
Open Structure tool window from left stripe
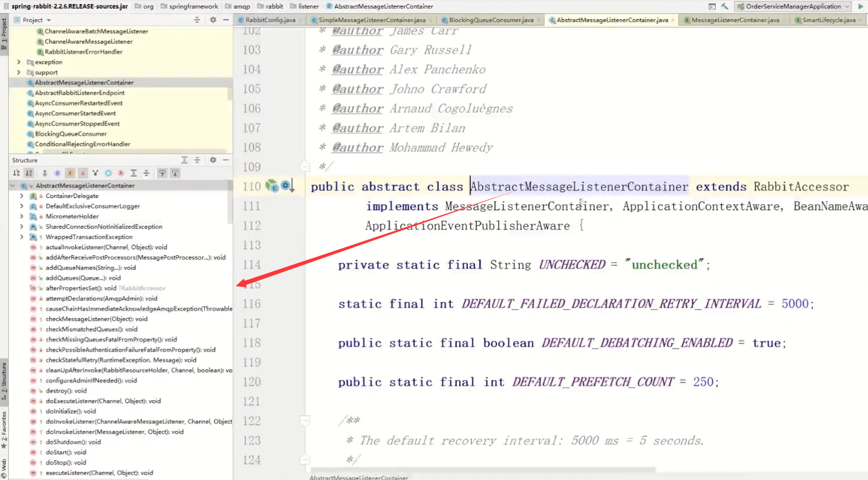pyautogui.click(x=4, y=382)
